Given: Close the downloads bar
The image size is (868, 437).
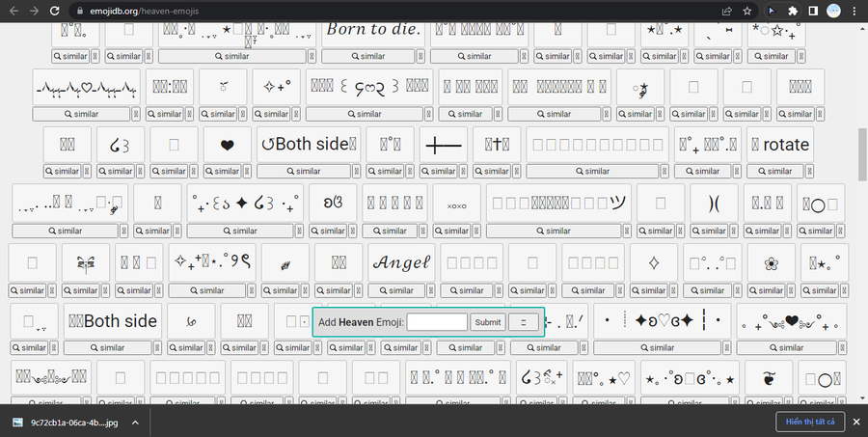Looking at the screenshot, I should tap(856, 422).
